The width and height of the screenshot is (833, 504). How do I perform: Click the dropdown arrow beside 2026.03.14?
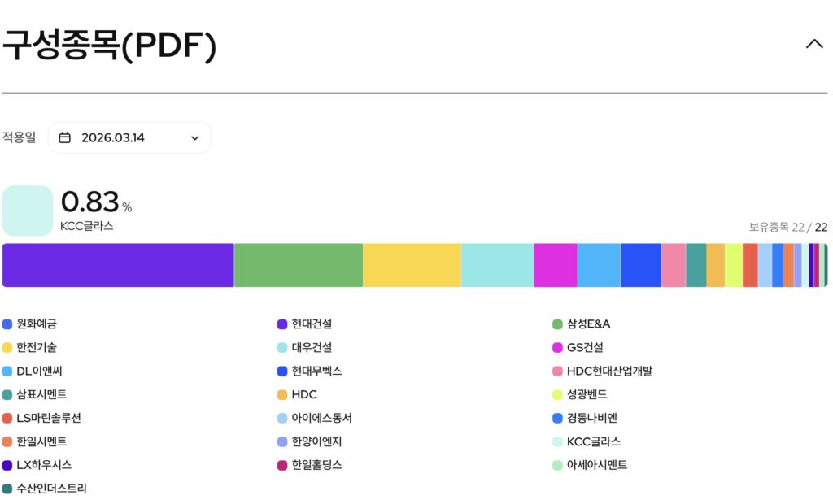click(x=194, y=138)
